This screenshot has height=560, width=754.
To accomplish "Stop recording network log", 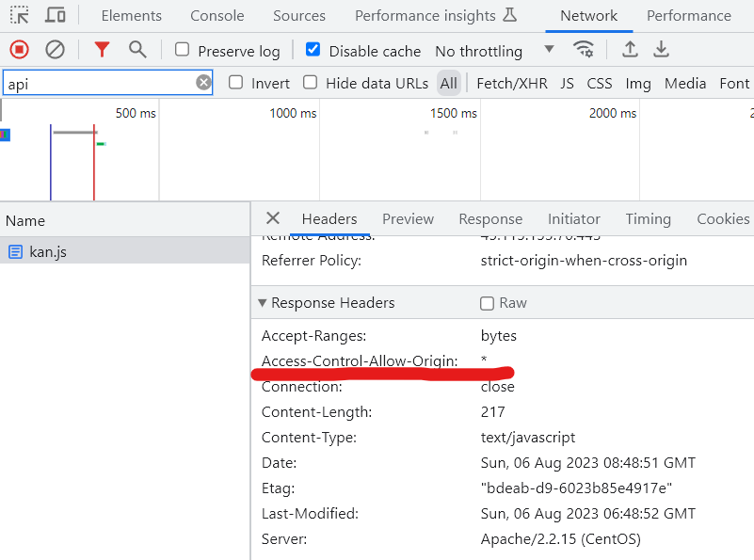I will point(19,50).
